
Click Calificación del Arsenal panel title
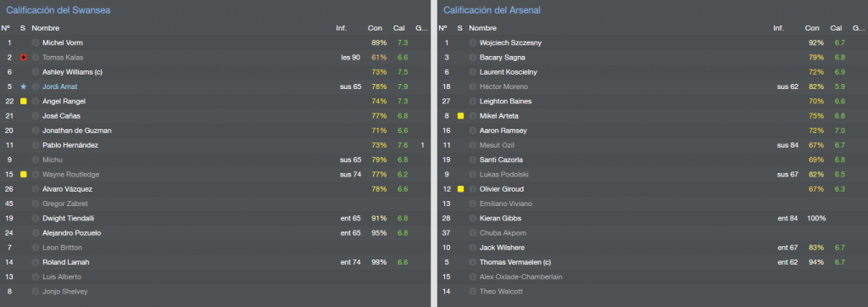click(492, 10)
